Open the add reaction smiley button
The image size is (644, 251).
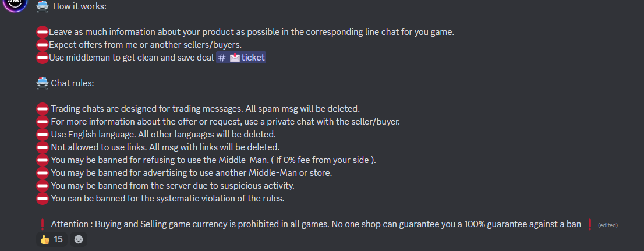79,239
